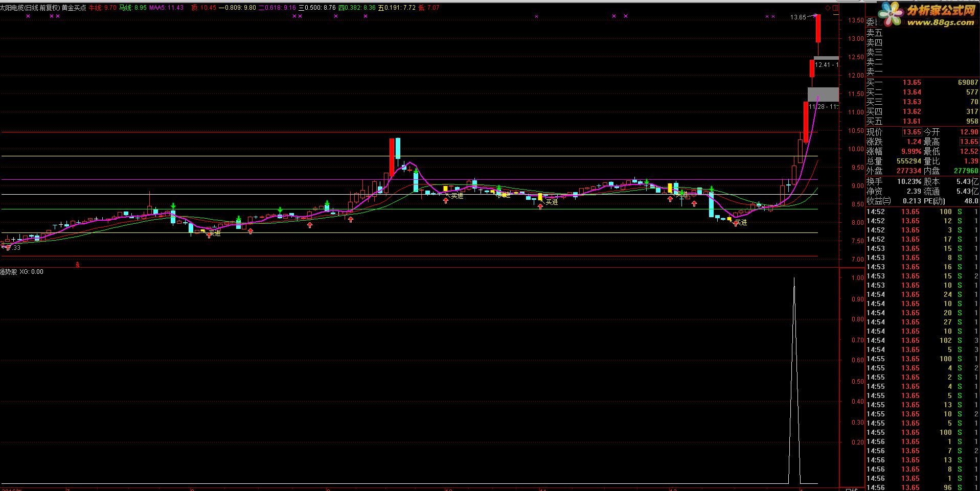The width and height of the screenshot is (980, 491).
Task: Click the 收益(三) value 0.213
Action: pos(912,201)
